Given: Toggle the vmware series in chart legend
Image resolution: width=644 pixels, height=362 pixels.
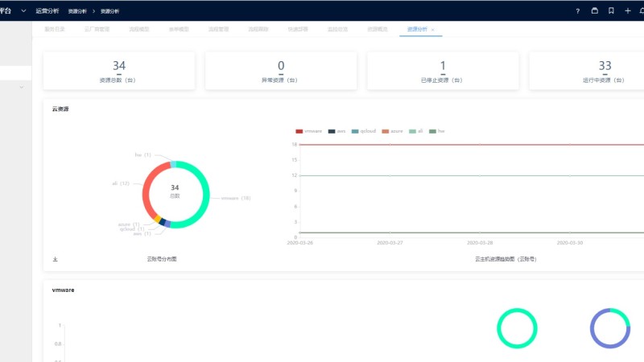Looking at the screenshot, I should click(309, 131).
